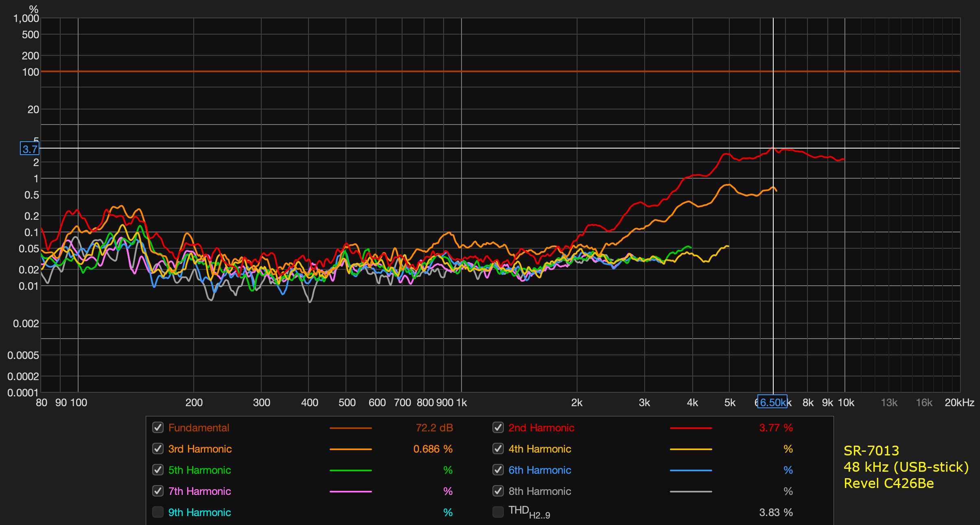Click the 8th Harmonic legend label
The height and width of the screenshot is (525, 980).
pyautogui.click(x=540, y=491)
